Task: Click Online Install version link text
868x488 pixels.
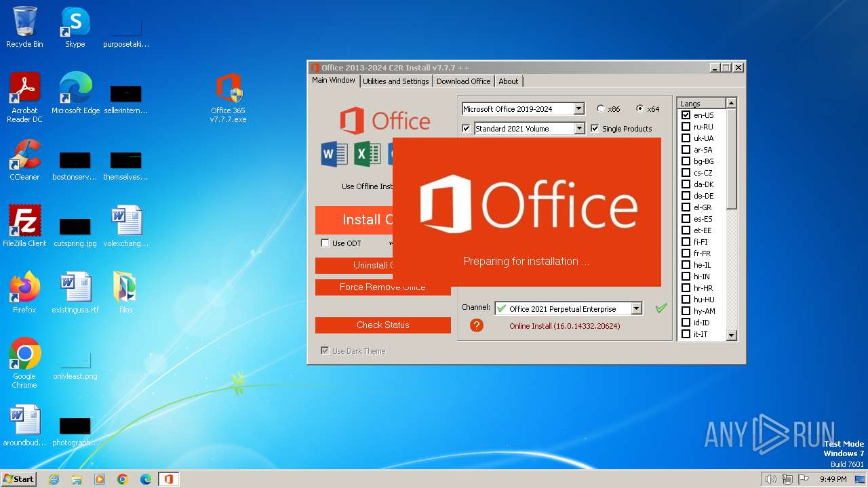Action: coord(565,326)
